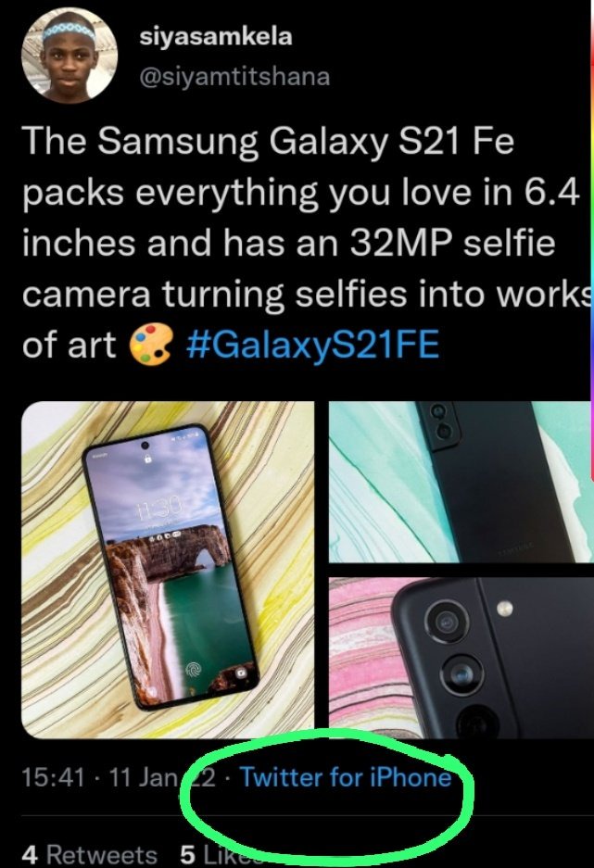The image size is (594, 868).
Task: Open the #GalaxyS21FE hashtag
Action: 313,345
